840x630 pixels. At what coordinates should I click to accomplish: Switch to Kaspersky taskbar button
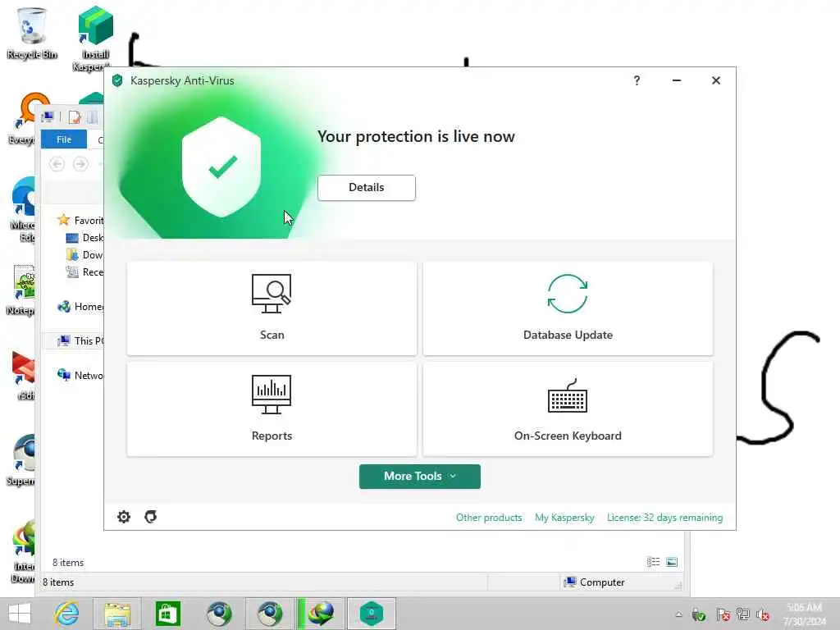coord(372,614)
